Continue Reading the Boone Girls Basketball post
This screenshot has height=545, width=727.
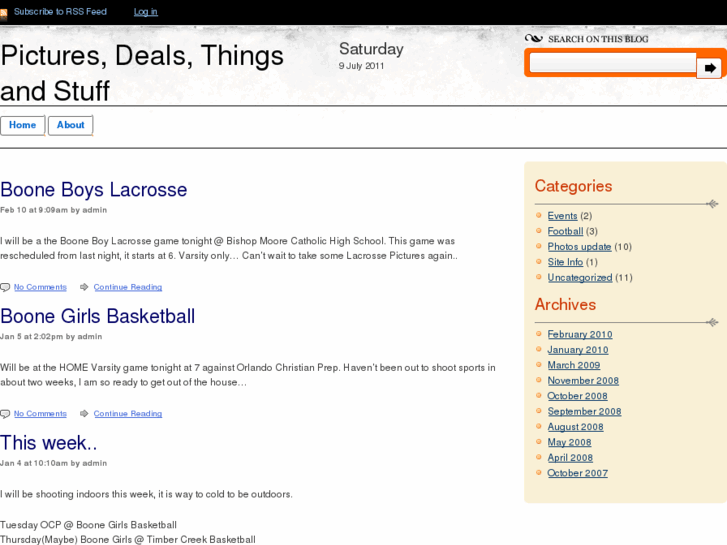[x=128, y=413]
